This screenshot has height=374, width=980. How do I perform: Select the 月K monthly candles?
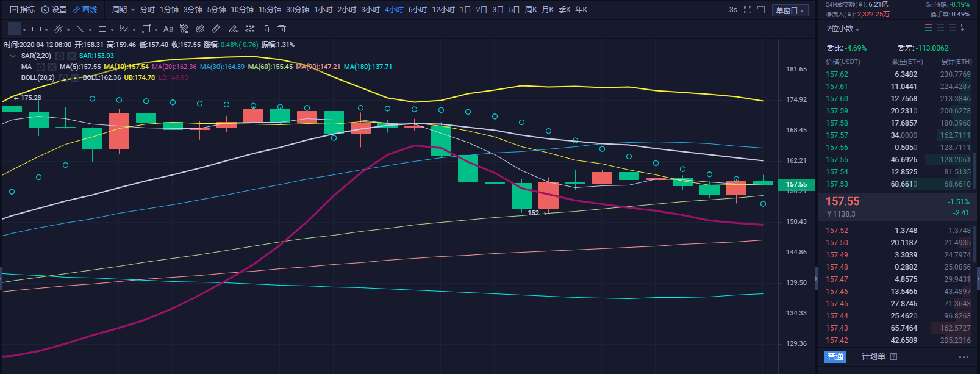[548, 10]
